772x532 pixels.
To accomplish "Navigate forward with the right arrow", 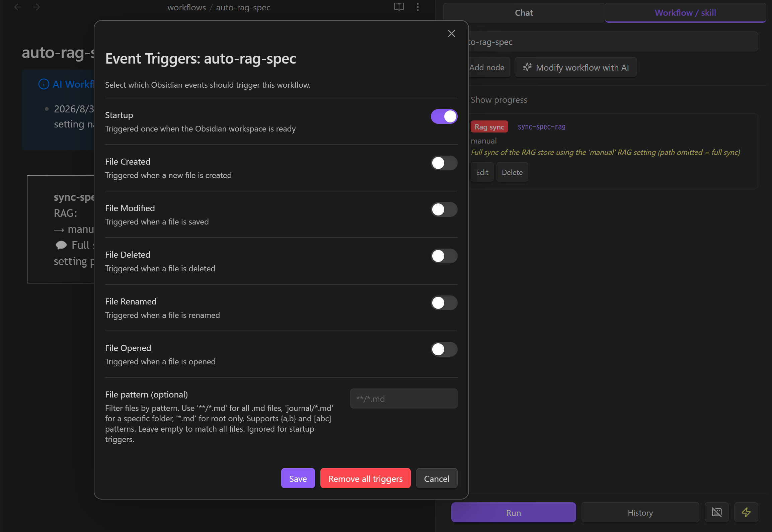I will click(36, 7).
